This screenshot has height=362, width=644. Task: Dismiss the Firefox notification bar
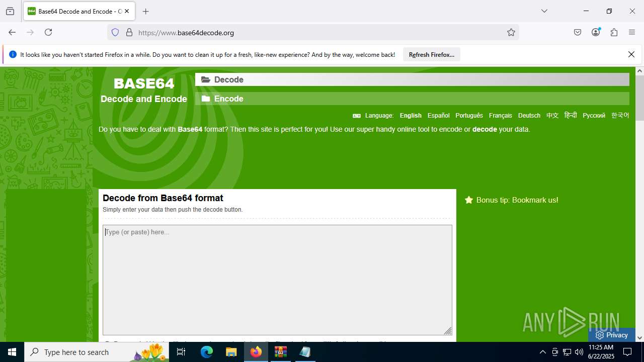click(x=631, y=54)
